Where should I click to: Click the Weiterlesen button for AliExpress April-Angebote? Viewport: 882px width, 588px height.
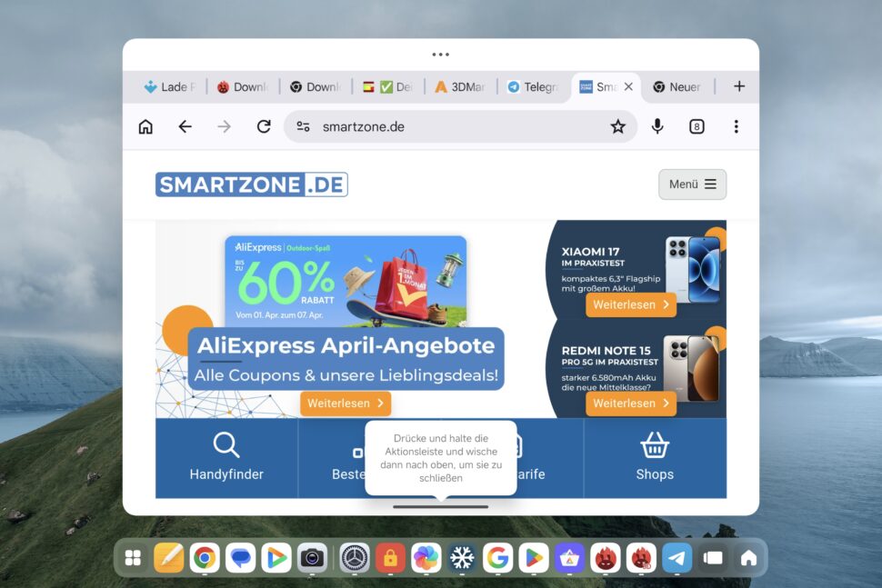pyautogui.click(x=346, y=404)
